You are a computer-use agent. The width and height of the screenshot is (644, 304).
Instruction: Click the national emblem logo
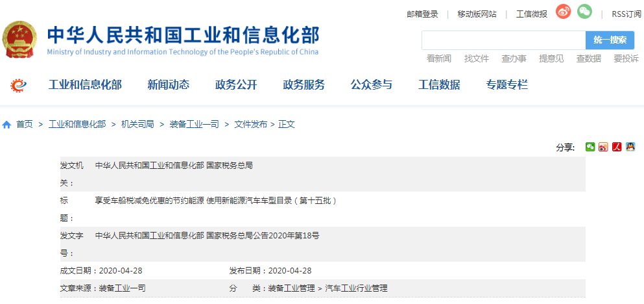click(x=20, y=40)
